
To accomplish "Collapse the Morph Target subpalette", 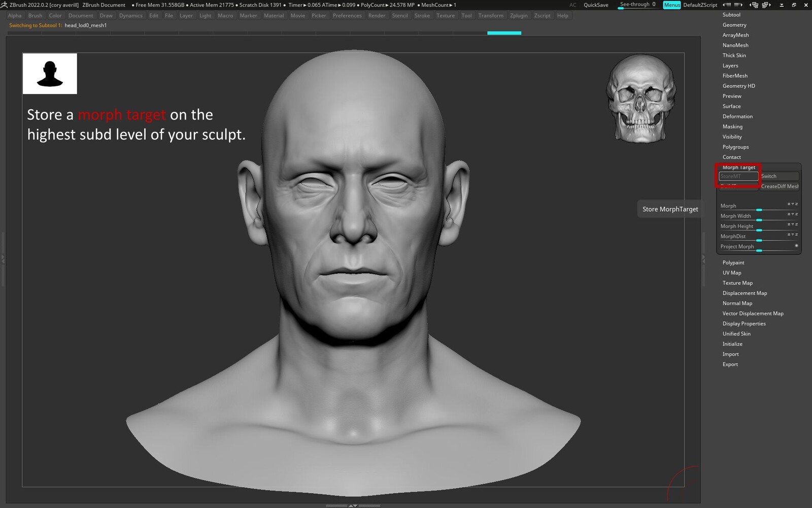I will click(x=739, y=167).
